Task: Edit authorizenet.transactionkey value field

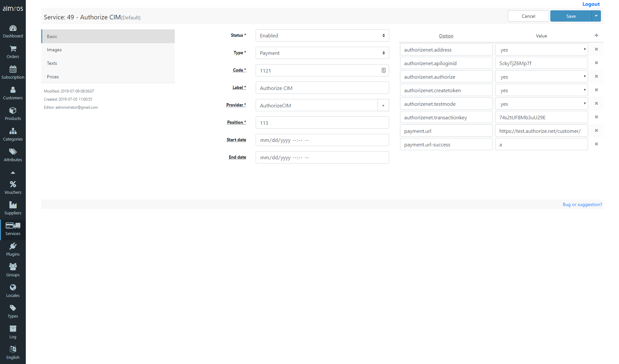Action: point(541,117)
